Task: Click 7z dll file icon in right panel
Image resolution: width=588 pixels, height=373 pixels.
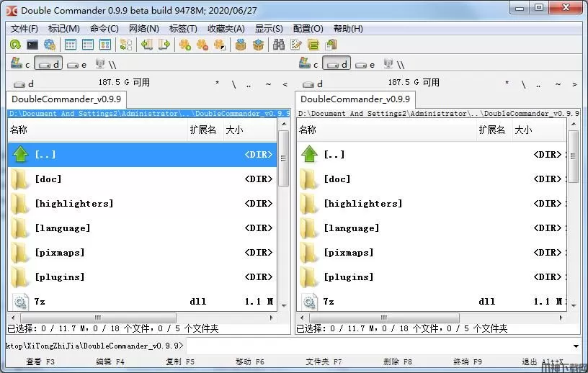Action: tap(309, 302)
